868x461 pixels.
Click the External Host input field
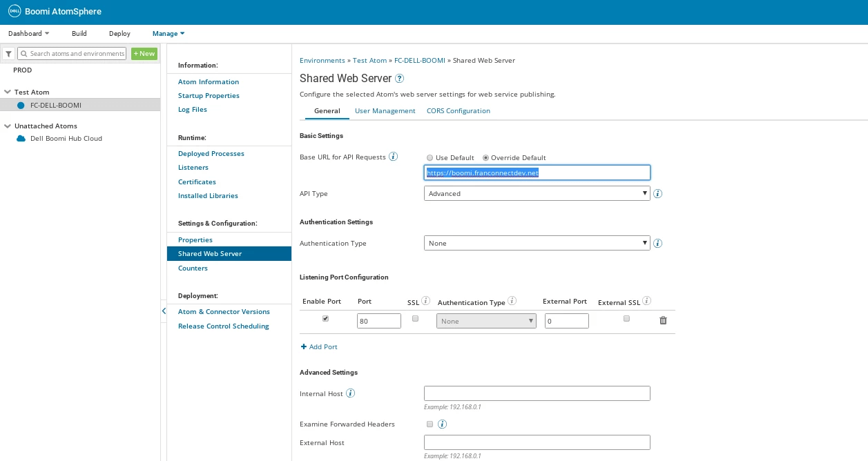pos(537,442)
